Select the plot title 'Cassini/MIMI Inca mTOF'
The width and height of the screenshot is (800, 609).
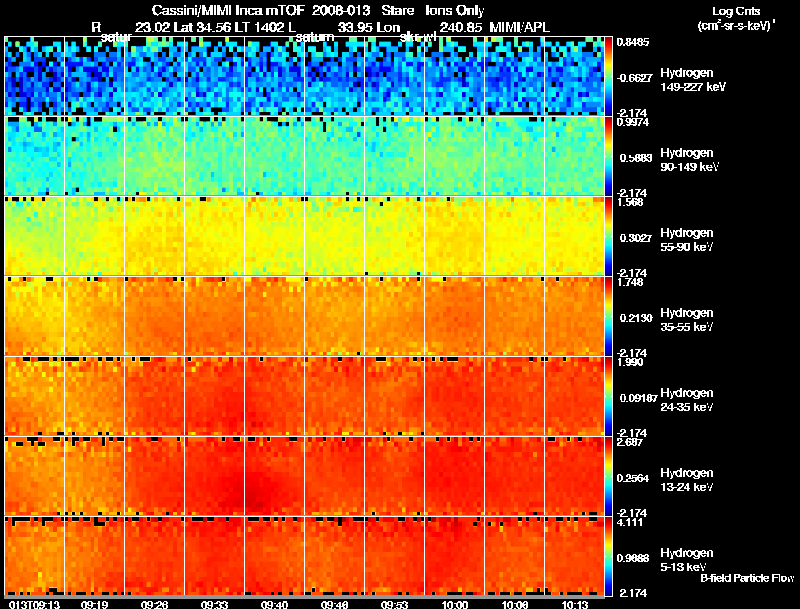point(228,11)
